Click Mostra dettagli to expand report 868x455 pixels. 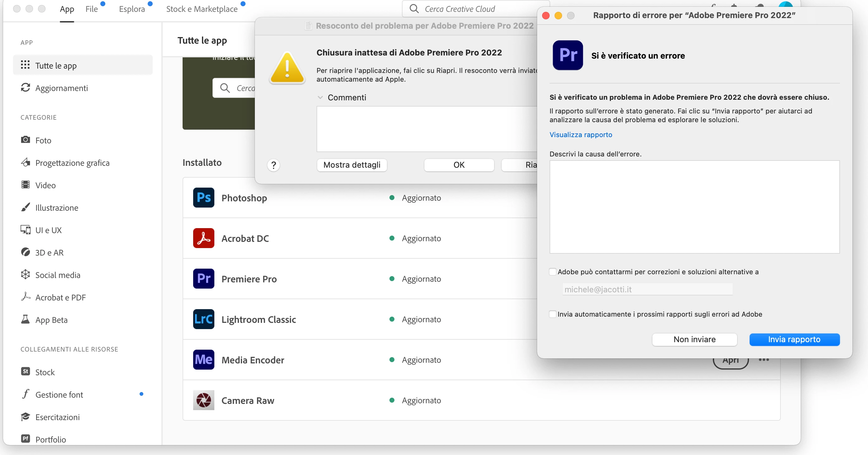coord(351,165)
